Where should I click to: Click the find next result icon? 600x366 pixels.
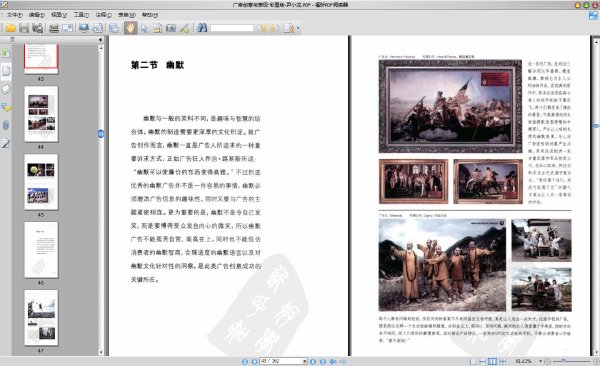tap(275, 28)
